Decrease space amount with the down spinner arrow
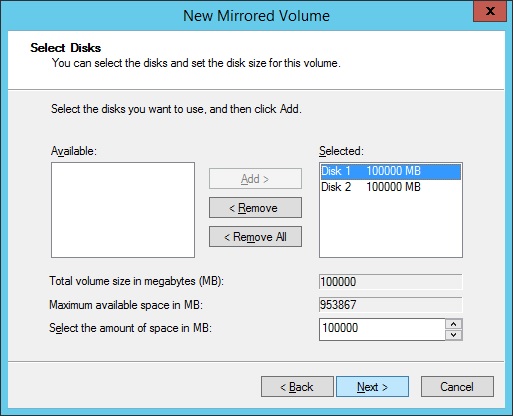This screenshot has height=416, width=513. [454, 335]
